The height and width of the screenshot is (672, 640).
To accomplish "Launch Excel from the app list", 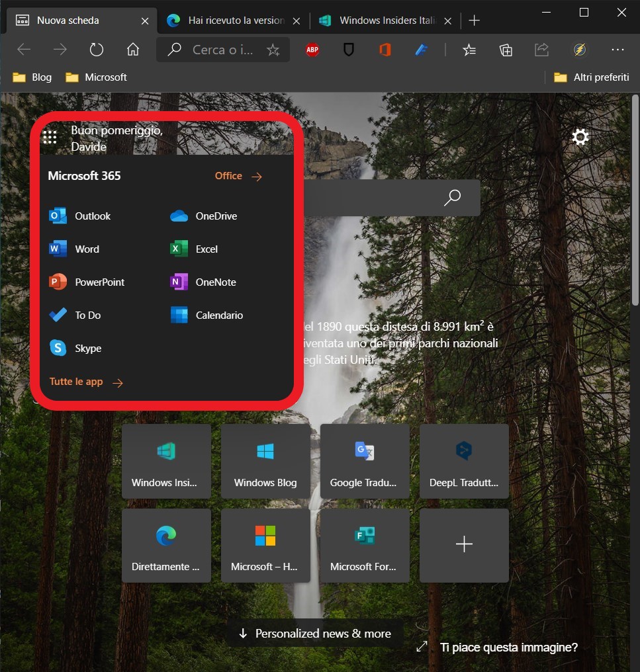I will pos(194,249).
